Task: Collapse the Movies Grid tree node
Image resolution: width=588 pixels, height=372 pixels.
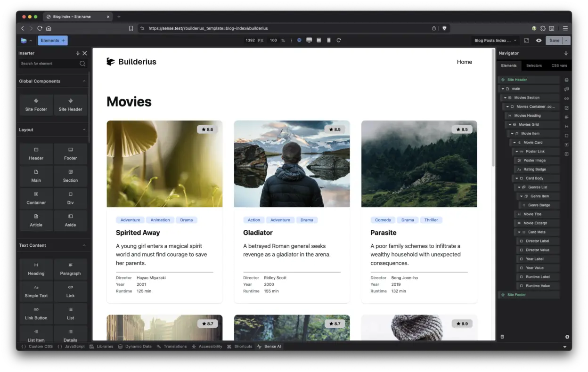Action: [510, 125]
